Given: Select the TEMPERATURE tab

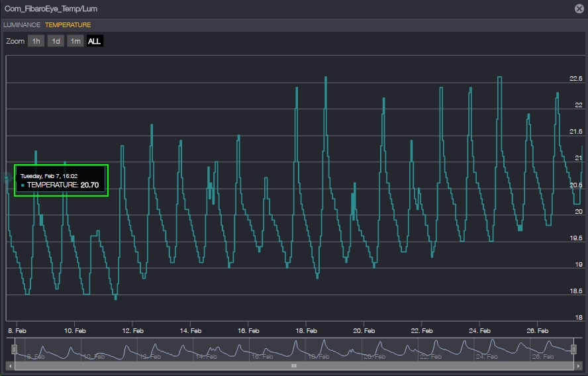Looking at the screenshot, I should pyautogui.click(x=68, y=25).
